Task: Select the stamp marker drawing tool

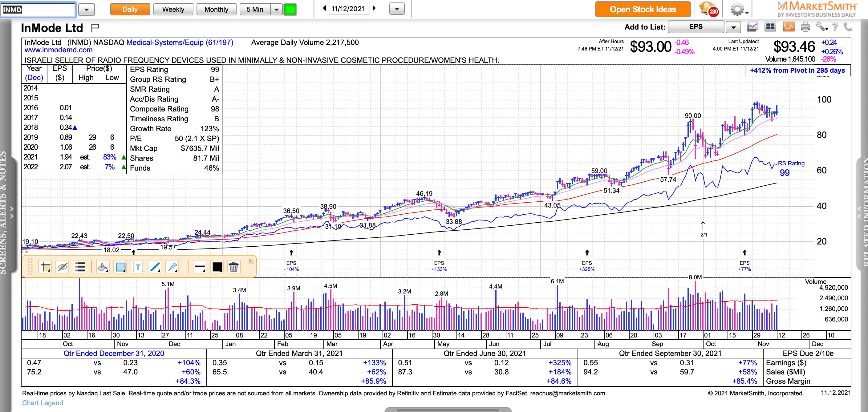Action: (103, 267)
